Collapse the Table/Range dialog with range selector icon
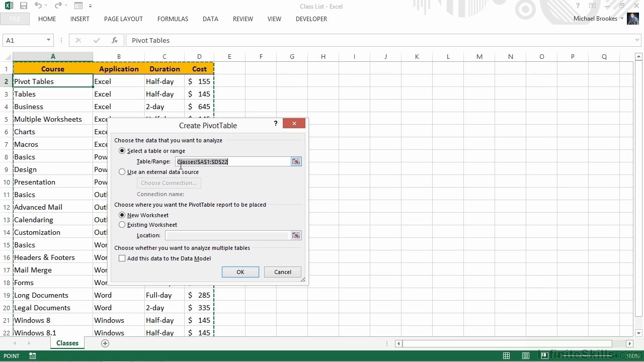The image size is (644, 362). [296, 161]
